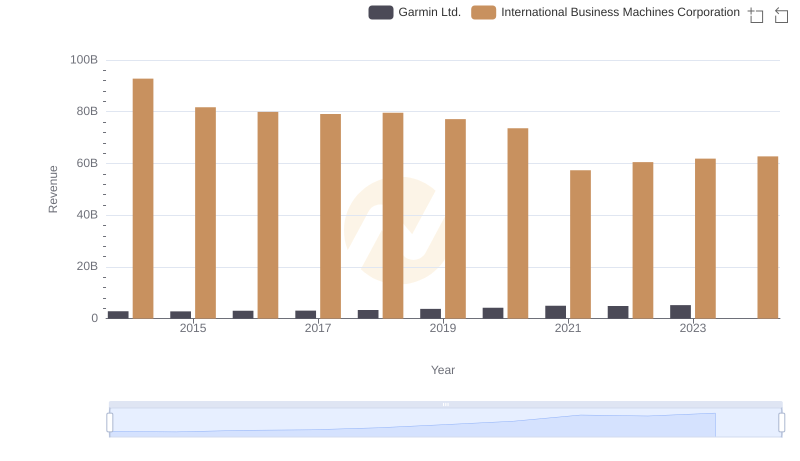The width and height of the screenshot is (800, 461).
Task: Click the 100B y-axis label
Action: 84,60
